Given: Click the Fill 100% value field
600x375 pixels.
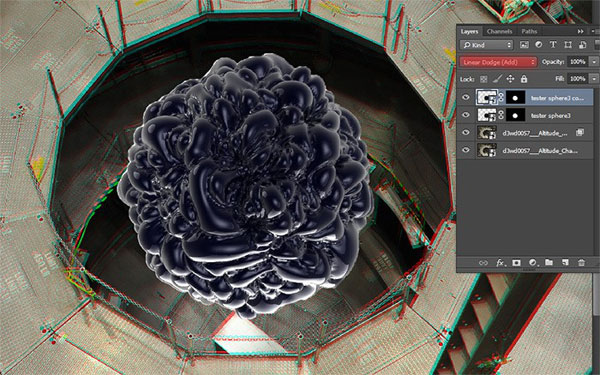Looking at the screenshot, I should (578, 79).
